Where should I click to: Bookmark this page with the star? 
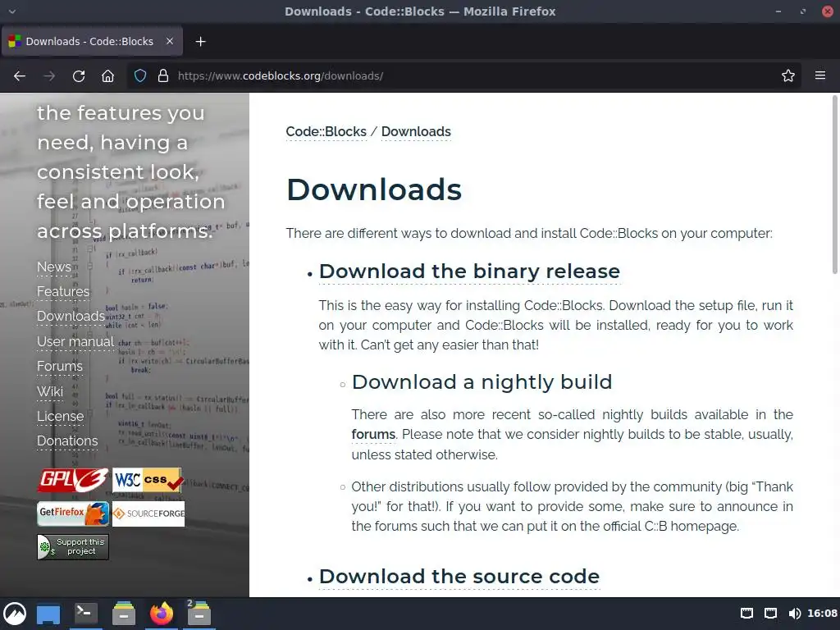coord(788,76)
